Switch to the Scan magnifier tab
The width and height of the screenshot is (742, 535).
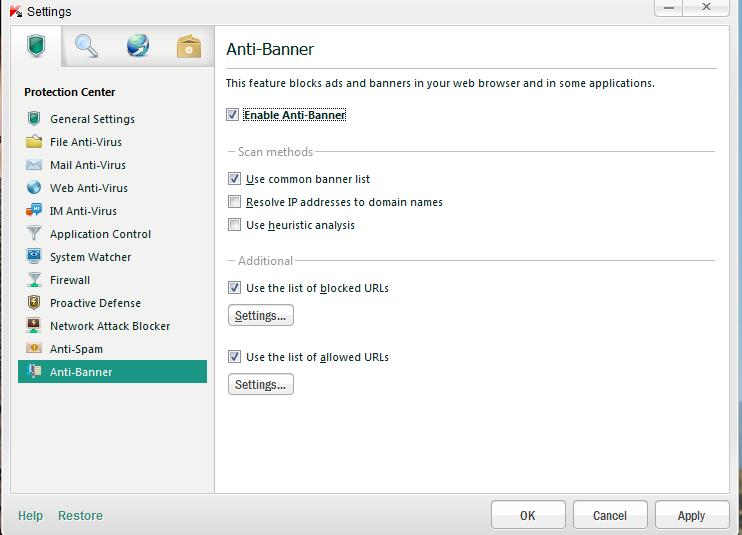tap(87, 46)
